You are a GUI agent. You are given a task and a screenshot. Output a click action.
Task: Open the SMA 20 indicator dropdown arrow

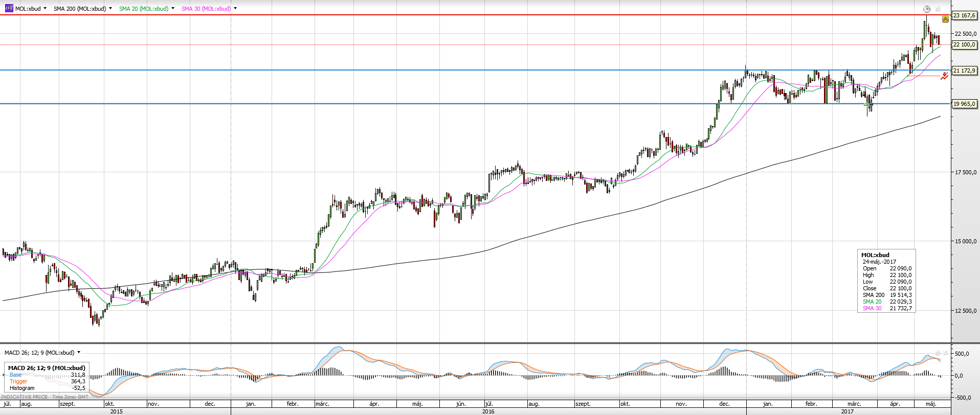coord(173,8)
